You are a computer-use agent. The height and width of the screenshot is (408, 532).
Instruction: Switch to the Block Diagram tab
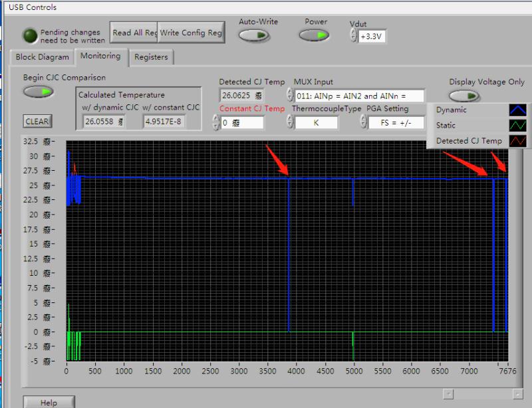[x=42, y=57]
